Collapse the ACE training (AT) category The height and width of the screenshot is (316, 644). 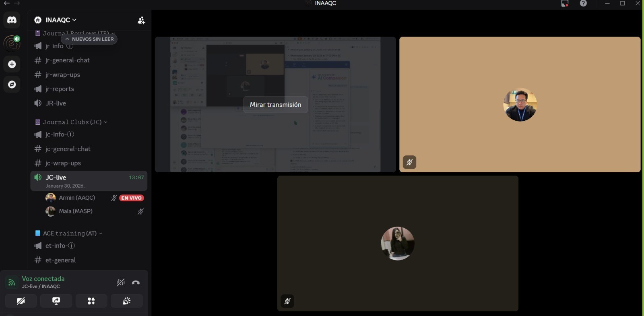point(70,233)
